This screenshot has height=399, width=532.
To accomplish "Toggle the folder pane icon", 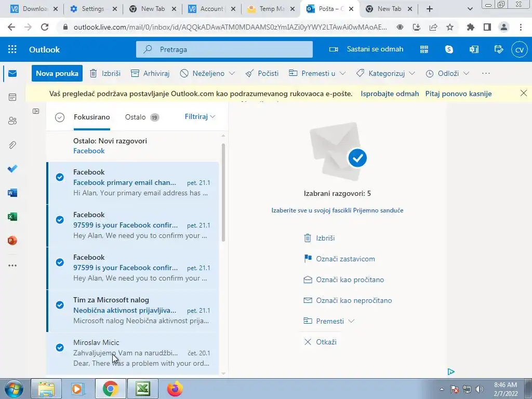I will 36,111.
